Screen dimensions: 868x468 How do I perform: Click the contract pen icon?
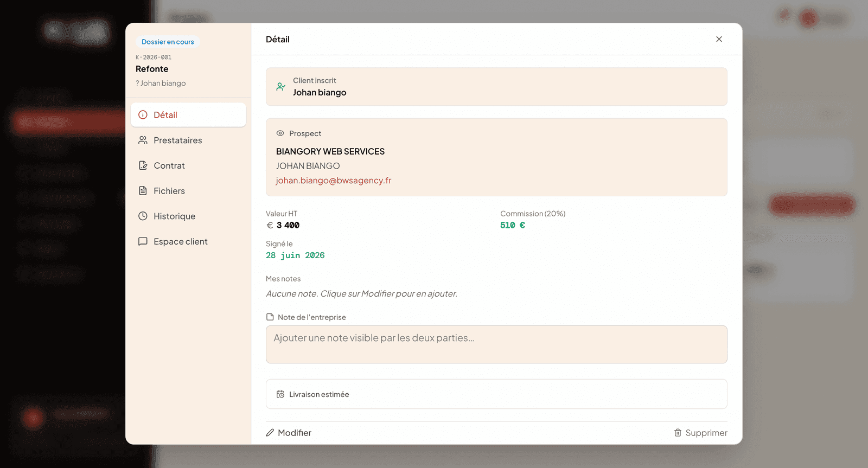click(x=143, y=165)
